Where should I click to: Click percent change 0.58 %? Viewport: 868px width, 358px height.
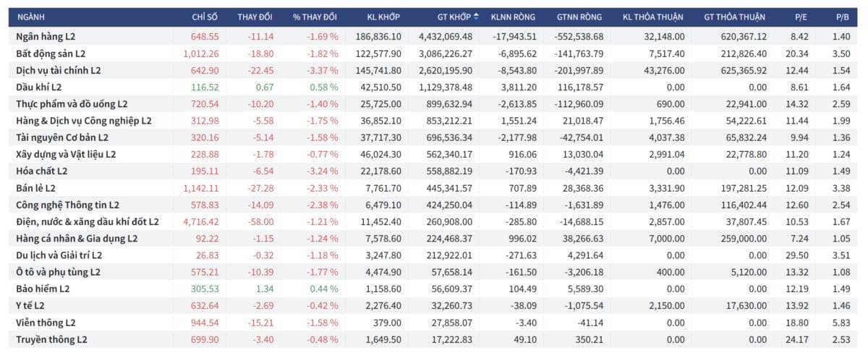(323, 86)
